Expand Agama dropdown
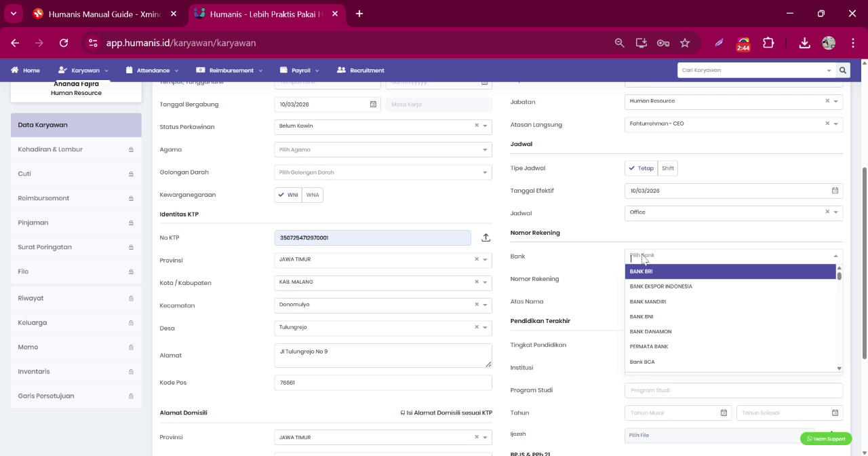This screenshot has height=456, width=868. pos(485,150)
